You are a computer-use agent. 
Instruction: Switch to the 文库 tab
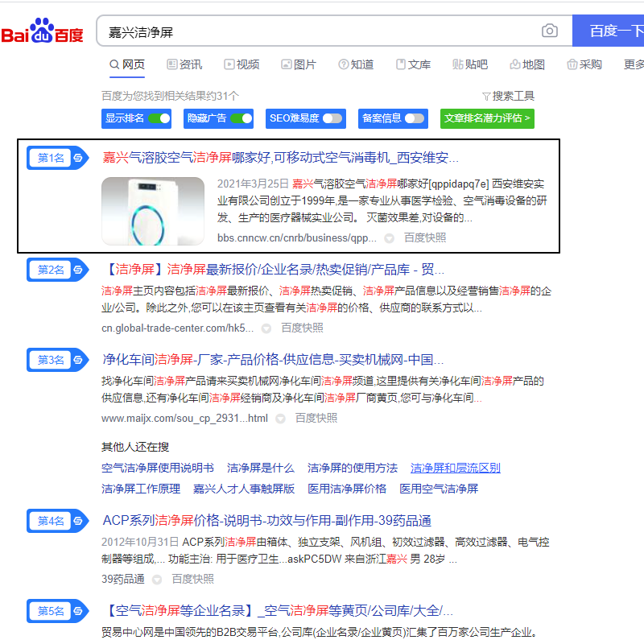pos(413,64)
